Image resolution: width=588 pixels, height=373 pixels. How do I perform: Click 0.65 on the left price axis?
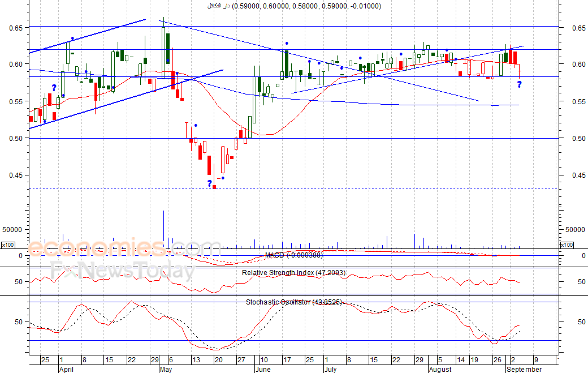click(16, 28)
